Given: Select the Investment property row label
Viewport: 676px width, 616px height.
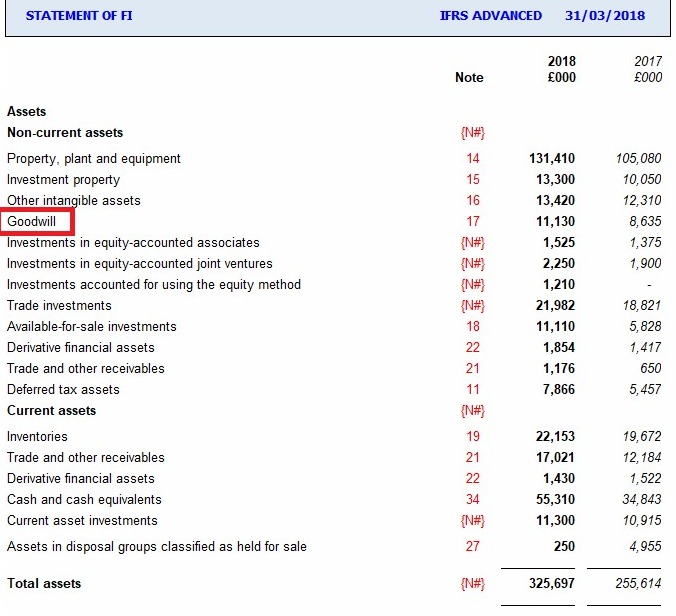Looking at the screenshot, I should pyautogui.click(x=63, y=180).
